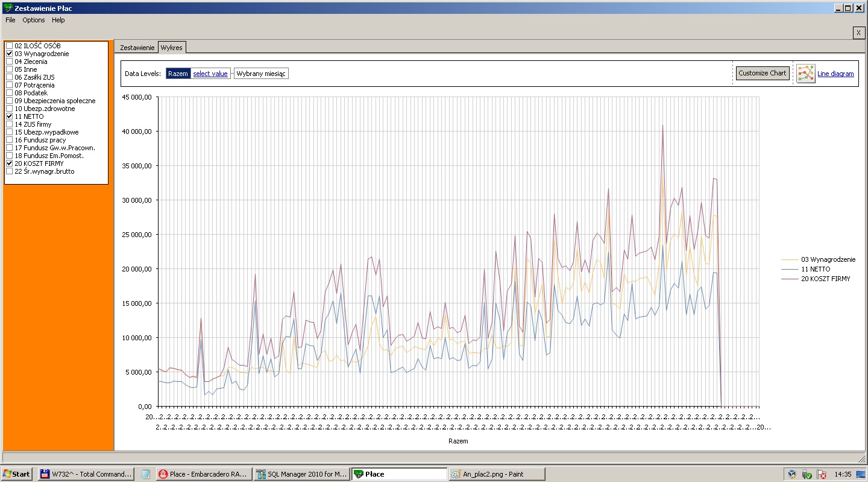Open the Options menu

coord(34,20)
